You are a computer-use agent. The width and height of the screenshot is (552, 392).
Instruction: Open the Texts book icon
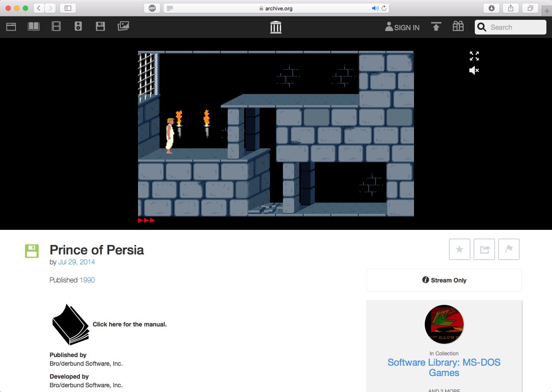34,27
